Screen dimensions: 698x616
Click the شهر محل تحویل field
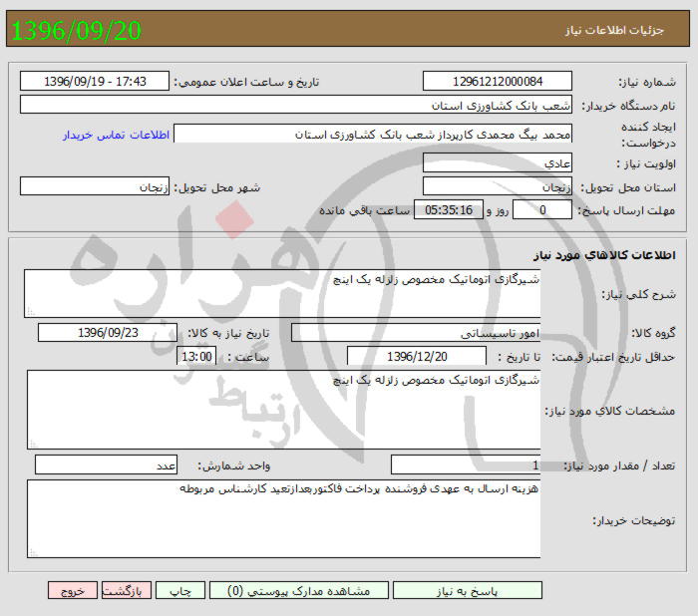pyautogui.click(x=95, y=186)
